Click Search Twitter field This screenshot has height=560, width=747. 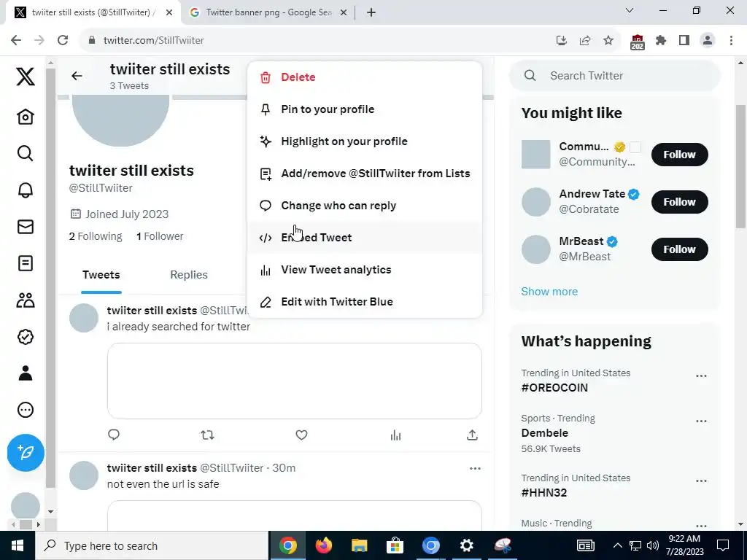614,76
